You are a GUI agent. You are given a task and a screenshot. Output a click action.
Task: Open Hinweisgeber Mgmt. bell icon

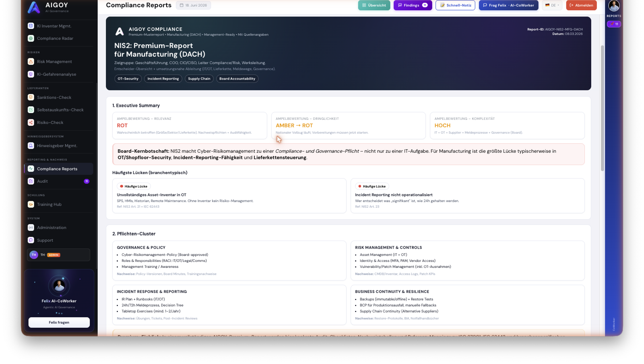click(x=31, y=146)
